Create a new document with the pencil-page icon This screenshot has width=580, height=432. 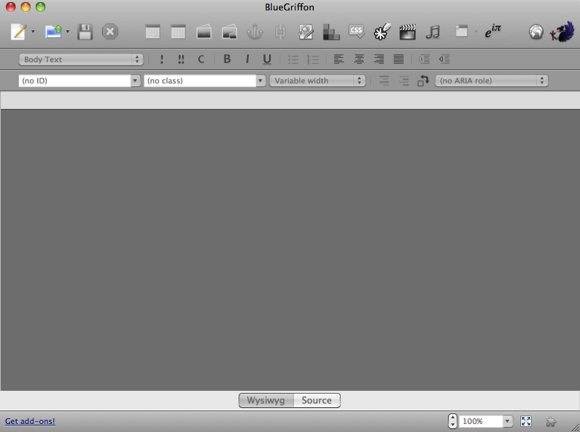click(18, 31)
